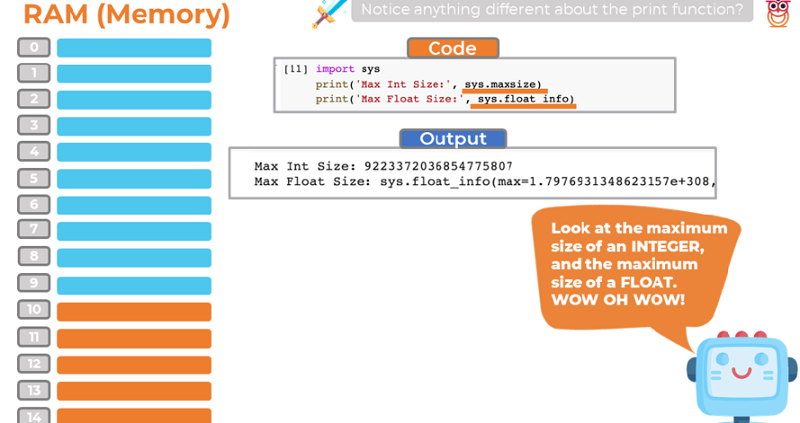Select memory address label 7
Image resolution: width=800 pixels, height=423 pixels.
34,229
